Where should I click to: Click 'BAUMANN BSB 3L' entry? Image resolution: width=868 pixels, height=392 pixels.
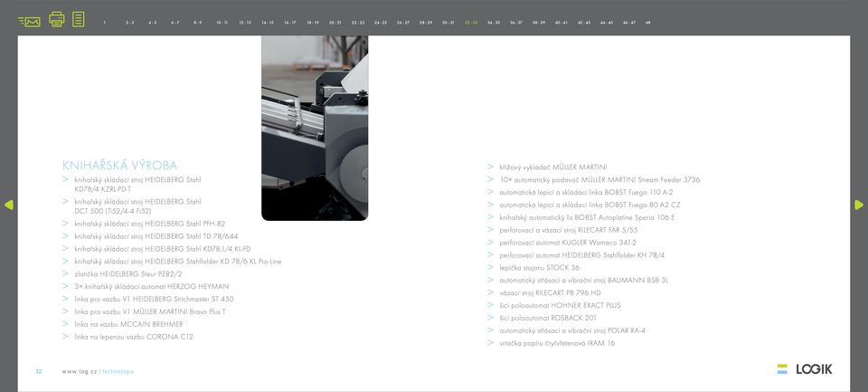(584, 280)
